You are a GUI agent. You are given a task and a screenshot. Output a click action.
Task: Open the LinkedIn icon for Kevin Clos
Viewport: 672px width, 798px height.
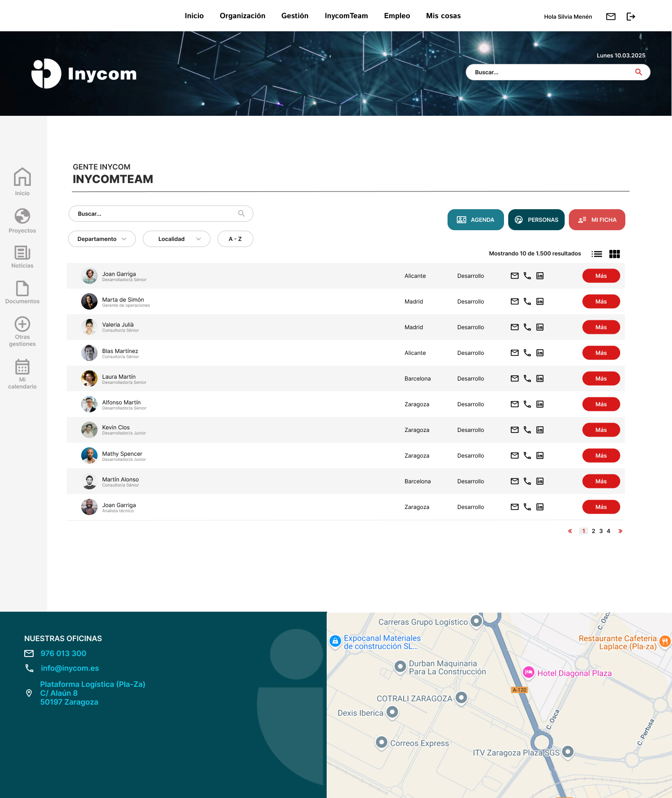[540, 430]
